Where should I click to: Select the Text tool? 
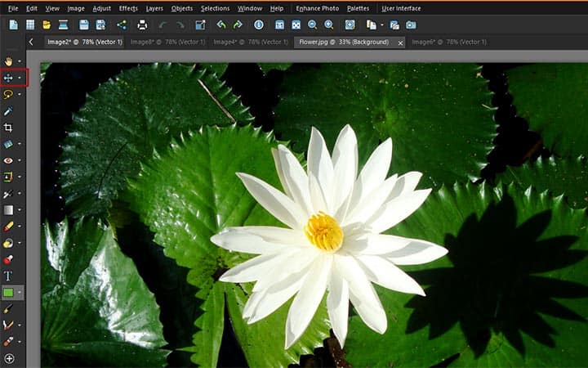[8, 276]
